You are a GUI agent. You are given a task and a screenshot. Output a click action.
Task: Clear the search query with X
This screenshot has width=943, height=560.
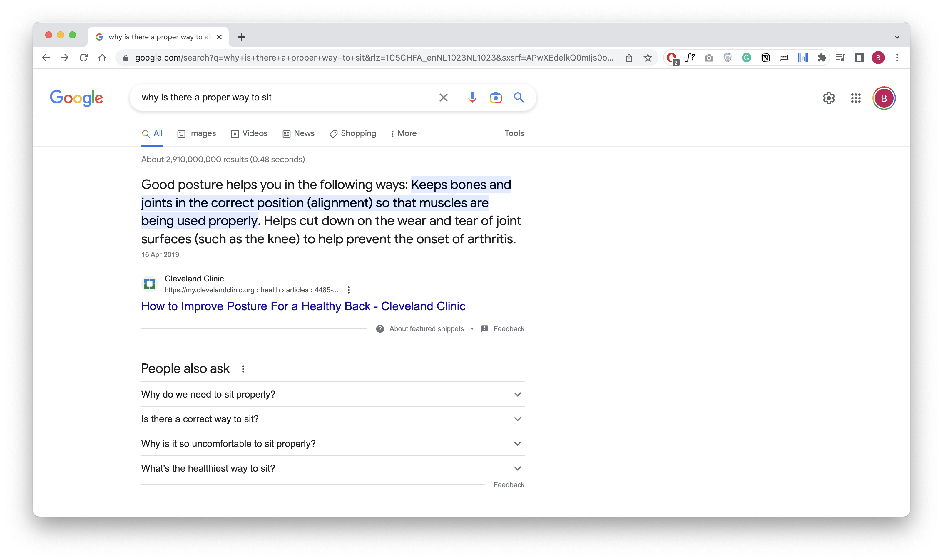click(443, 98)
